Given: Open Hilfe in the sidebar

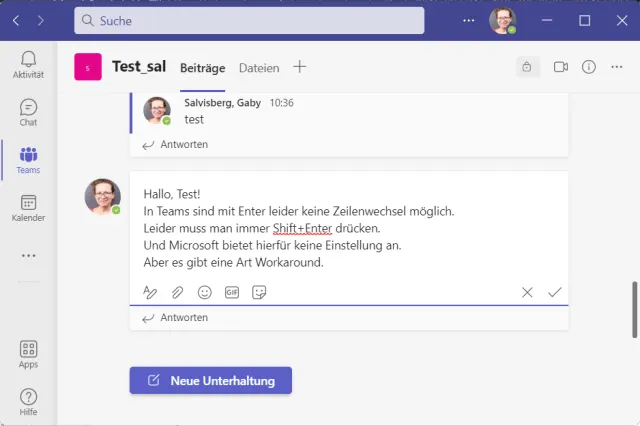Looking at the screenshot, I should pos(28,402).
